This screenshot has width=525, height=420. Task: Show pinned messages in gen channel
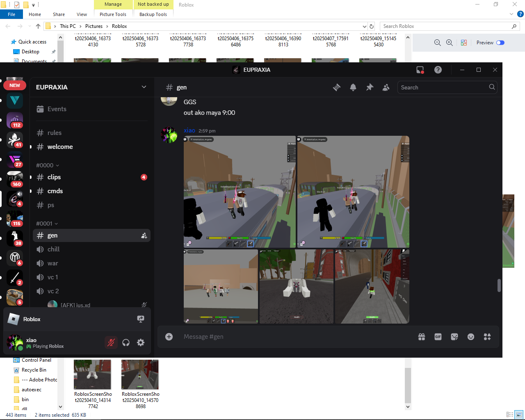click(370, 87)
